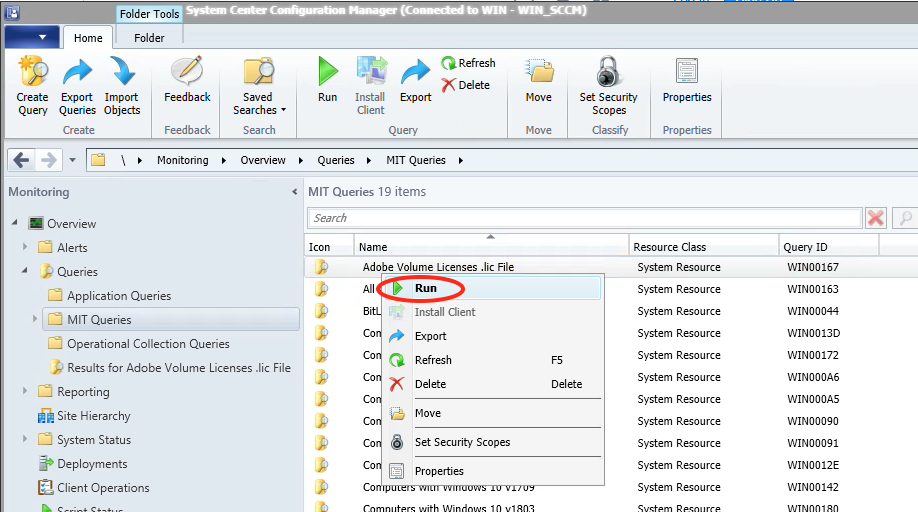Image resolution: width=918 pixels, height=512 pixels.
Task: Click the query ID WIN000A6 cell
Action: tap(813, 377)
